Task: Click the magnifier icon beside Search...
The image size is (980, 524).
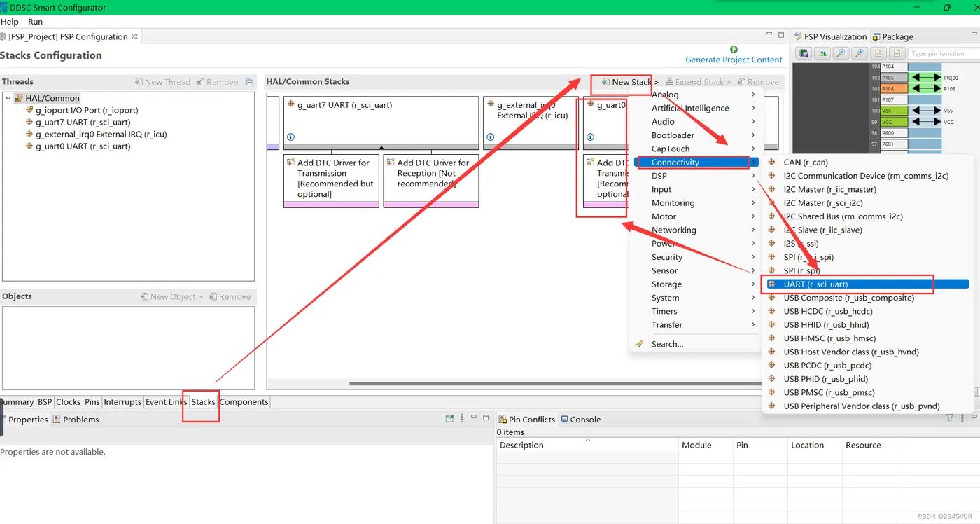Action: [639, 344]
